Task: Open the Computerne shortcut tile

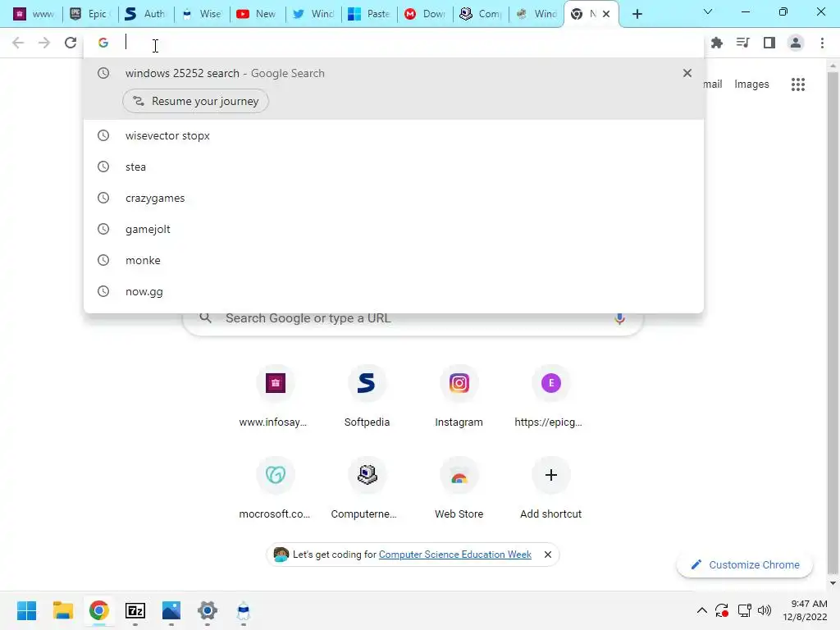Action: point(367,487)
